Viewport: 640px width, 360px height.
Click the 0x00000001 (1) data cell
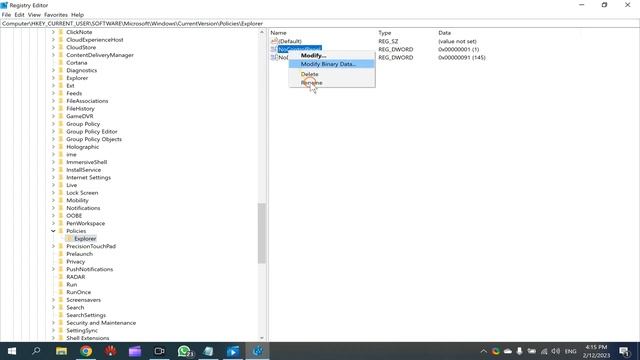458,49
